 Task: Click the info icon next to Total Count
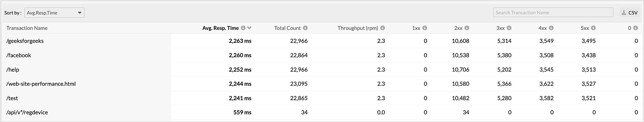(305, 28)
